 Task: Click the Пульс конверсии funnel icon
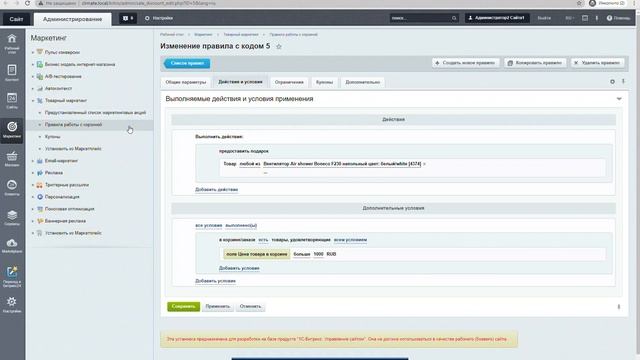[40, 52]
